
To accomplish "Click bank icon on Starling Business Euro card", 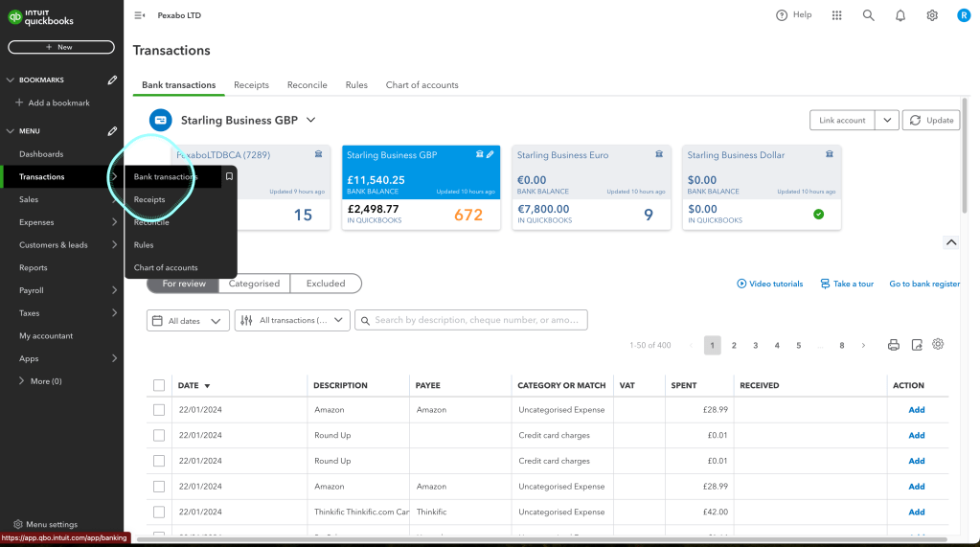I will coord(659,154).
